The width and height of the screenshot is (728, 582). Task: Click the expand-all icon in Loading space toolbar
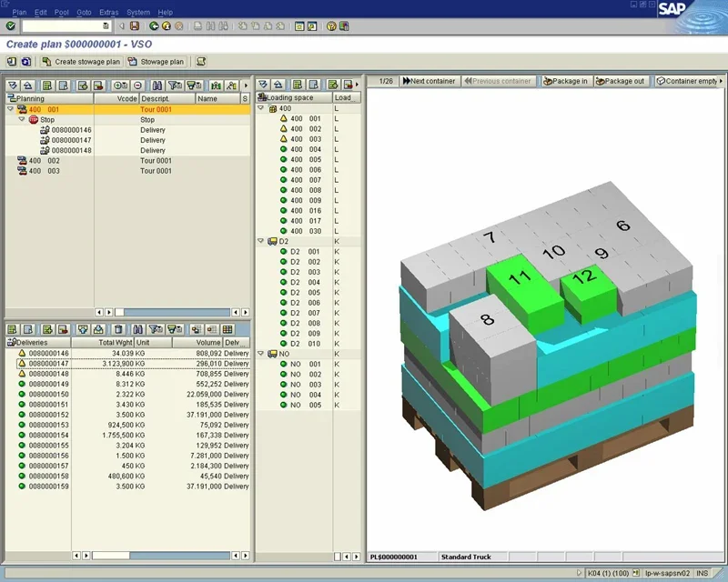click(264, 85)
